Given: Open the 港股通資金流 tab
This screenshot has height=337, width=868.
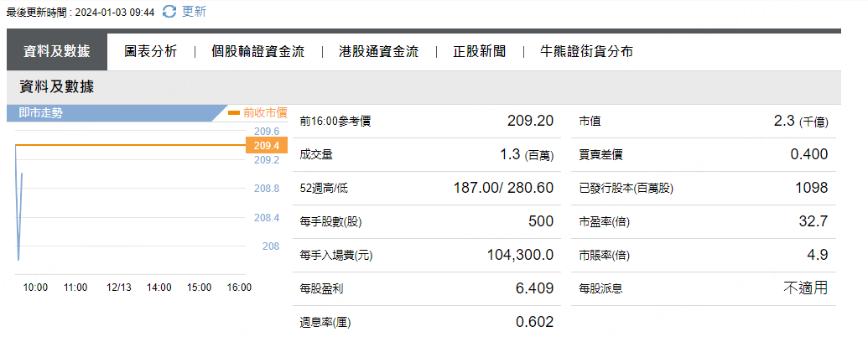Looking at the screenshot, I should tap(378, 52).
